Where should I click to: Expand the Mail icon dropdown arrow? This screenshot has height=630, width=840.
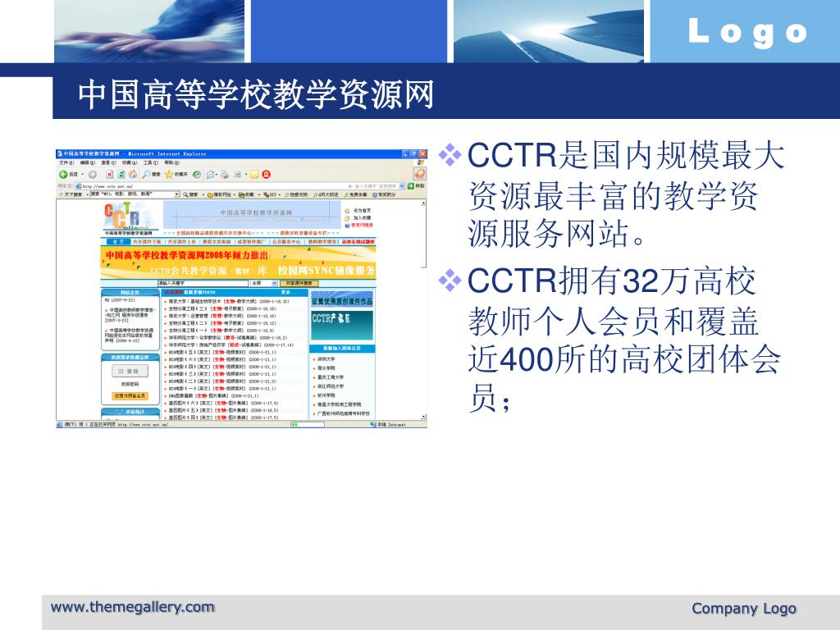tap(217, 174)
